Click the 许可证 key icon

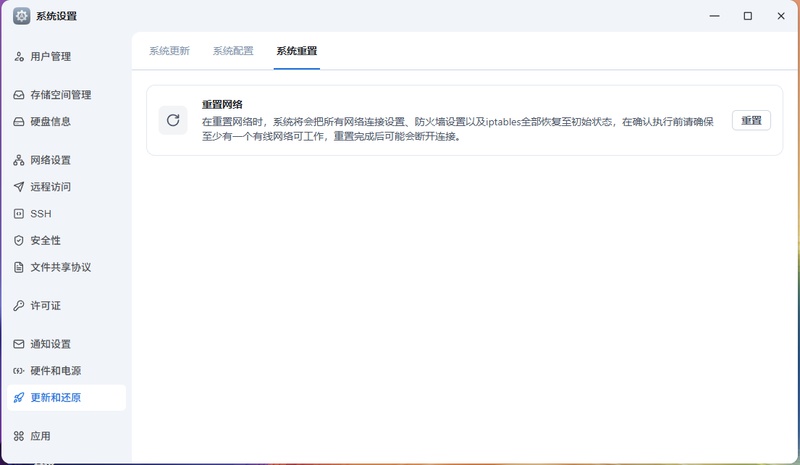click(19, 306)
